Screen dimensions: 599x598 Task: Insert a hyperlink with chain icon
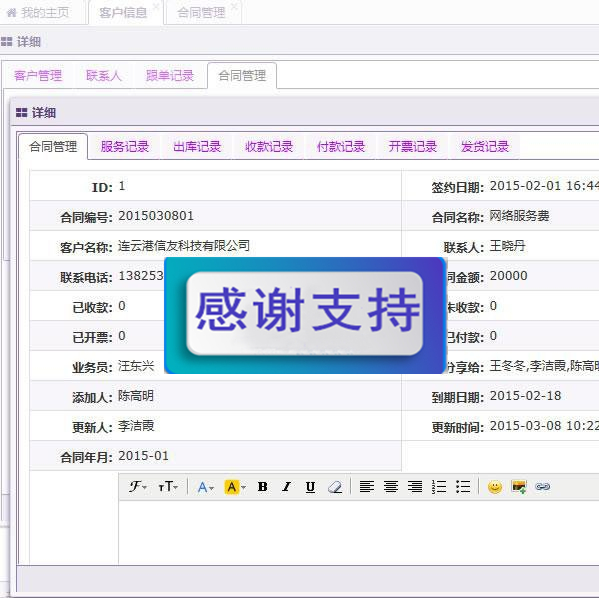tap(542, 486)
